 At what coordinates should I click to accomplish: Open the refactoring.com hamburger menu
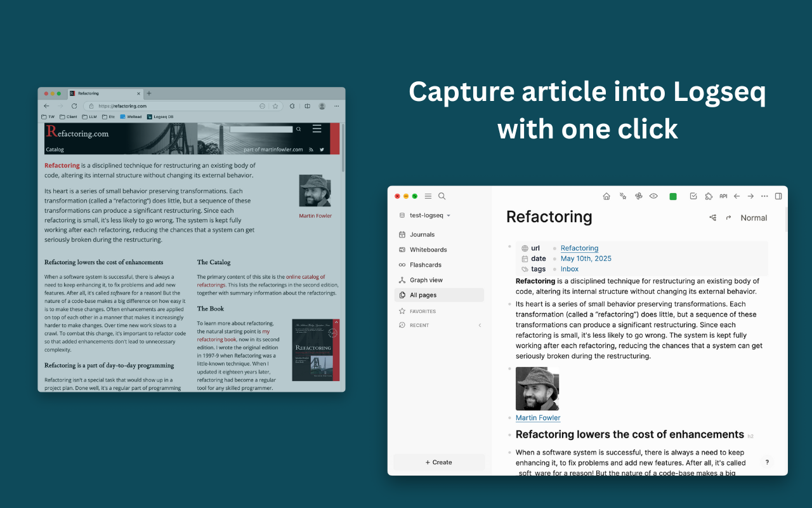click(317, 129)
